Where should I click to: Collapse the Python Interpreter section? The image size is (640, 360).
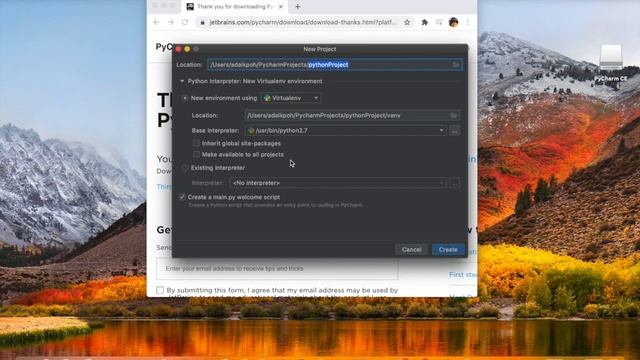182,81
